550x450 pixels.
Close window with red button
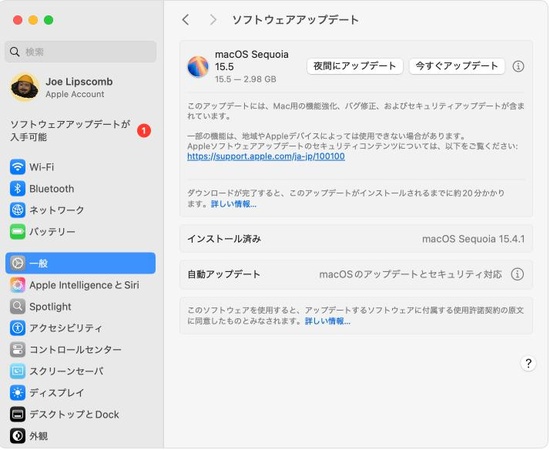tap(18, 20)
